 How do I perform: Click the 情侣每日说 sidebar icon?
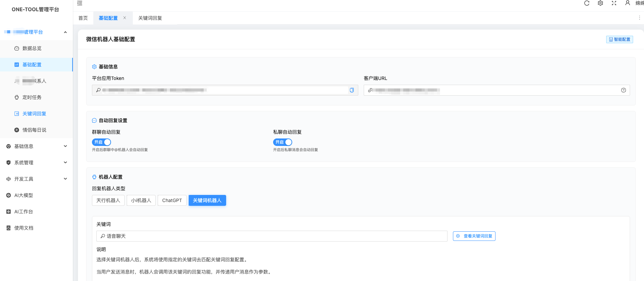[x=17, y=130]
